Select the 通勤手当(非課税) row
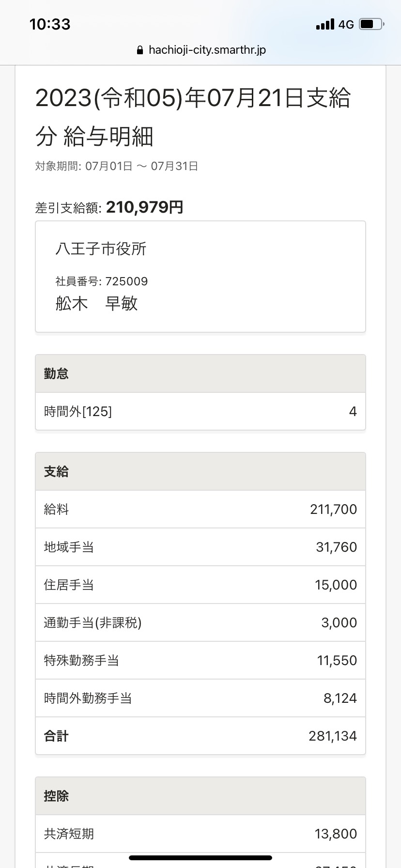Viewport: 401px width, 868px height. [x=200, y=622]
